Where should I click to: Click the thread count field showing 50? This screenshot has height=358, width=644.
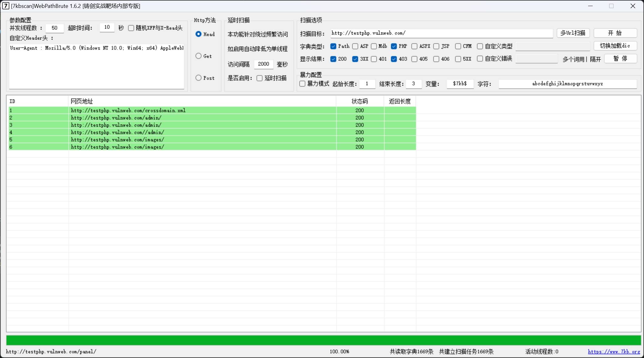(55, 28)
